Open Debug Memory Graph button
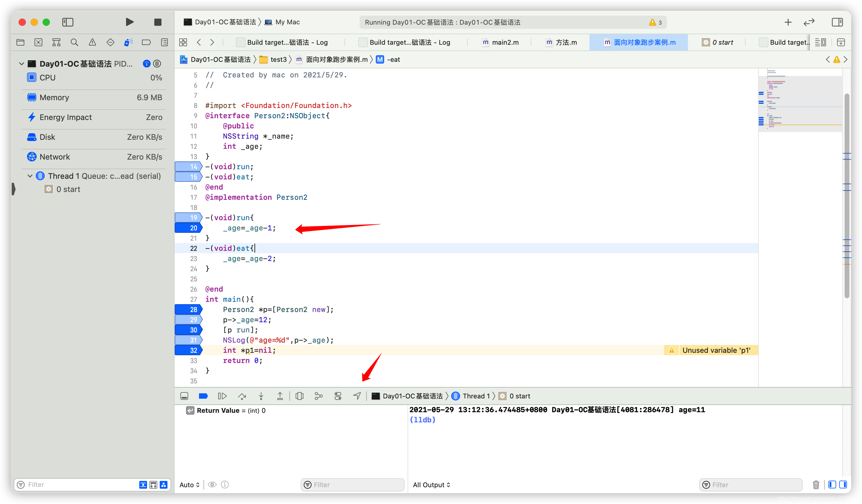Image resolution: width=862 pixels, height=504 pixels. pyautogui.click(x=318, y=396)
